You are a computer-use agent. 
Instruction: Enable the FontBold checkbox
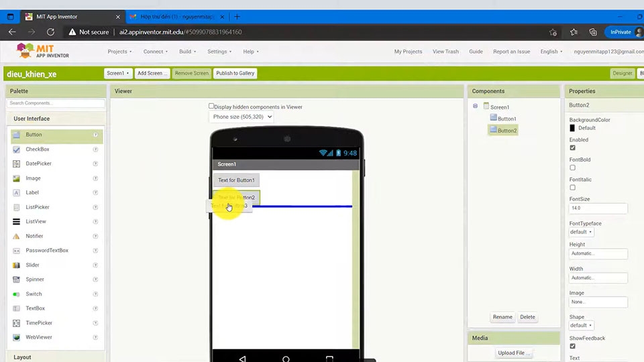[x=572, y=168]
